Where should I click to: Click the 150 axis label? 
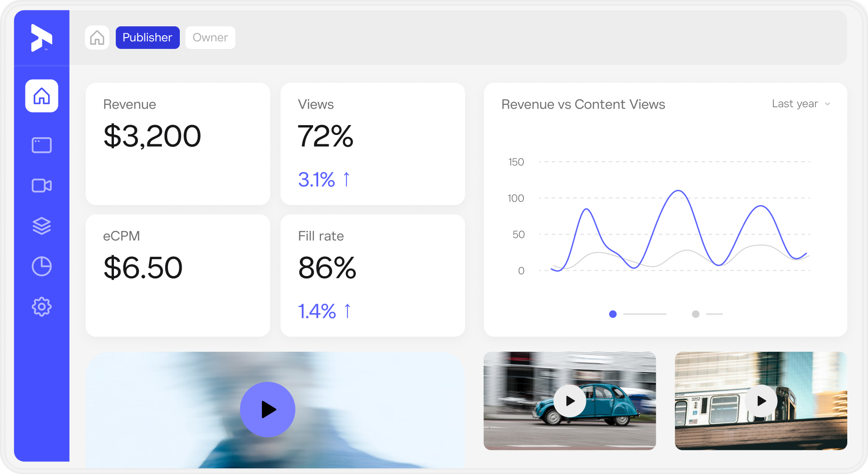[x=516, y=162]
